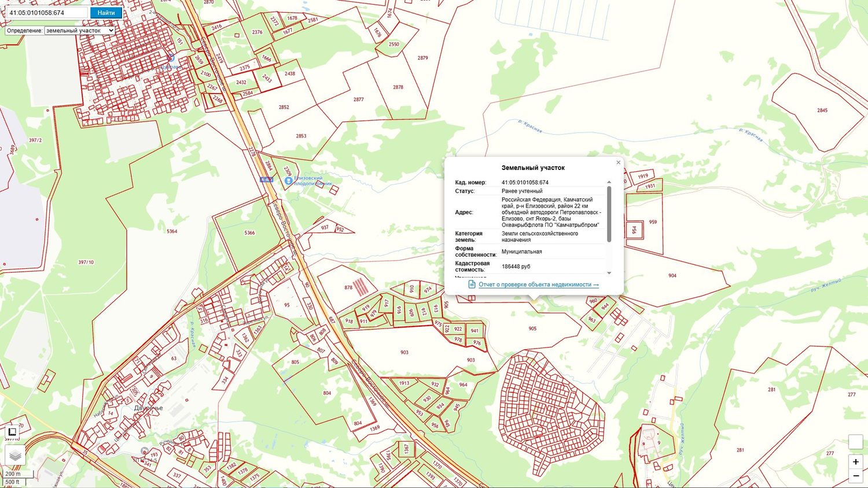The height and width of the screenshot is (488, 868).
Task: Click parcel label 904 on the map
Action: tap(672, 275)
